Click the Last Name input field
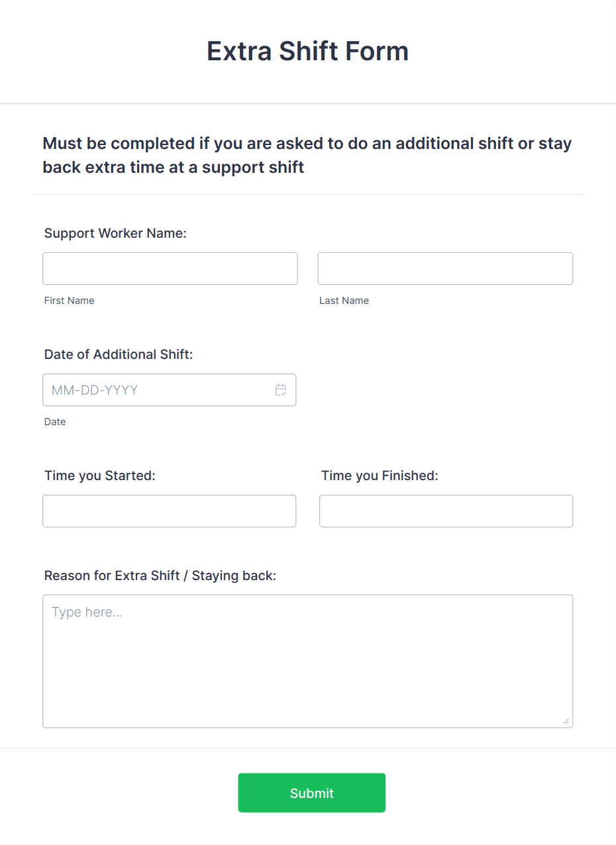 445,268
